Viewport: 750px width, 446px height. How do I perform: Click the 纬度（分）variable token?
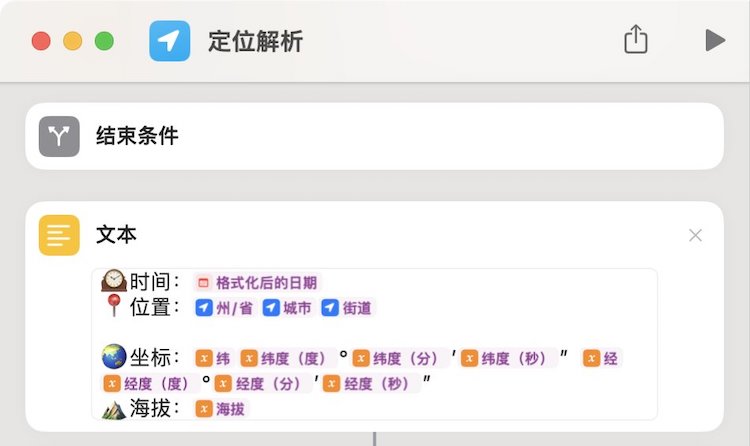(x=398, y=358)
